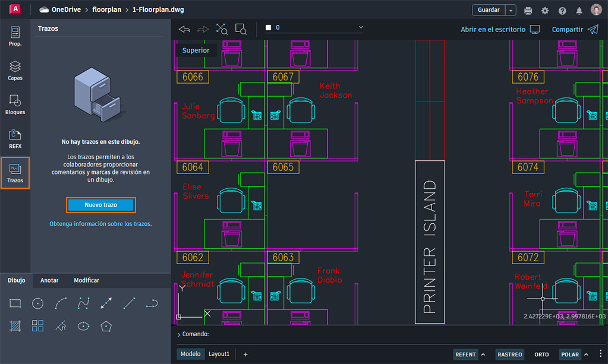This screenshot has width=608, height=364.
Task: Expand POLAR options arrow
Action: (586, 354)
